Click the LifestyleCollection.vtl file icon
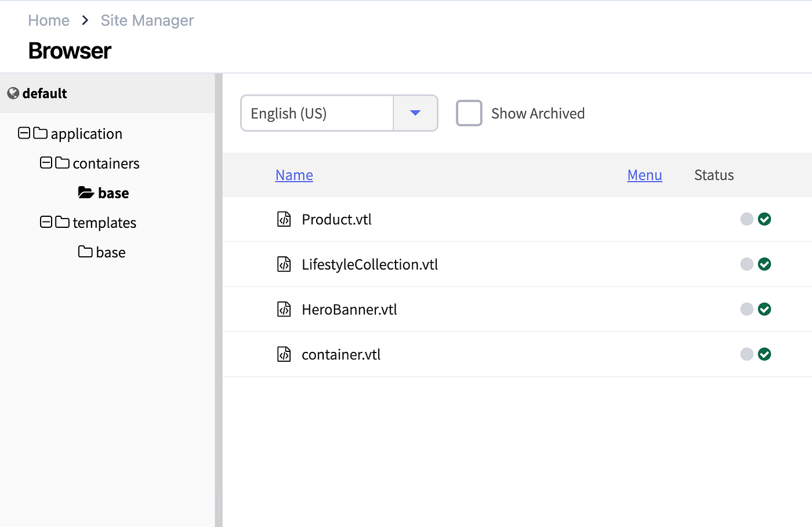 [284, 264]
